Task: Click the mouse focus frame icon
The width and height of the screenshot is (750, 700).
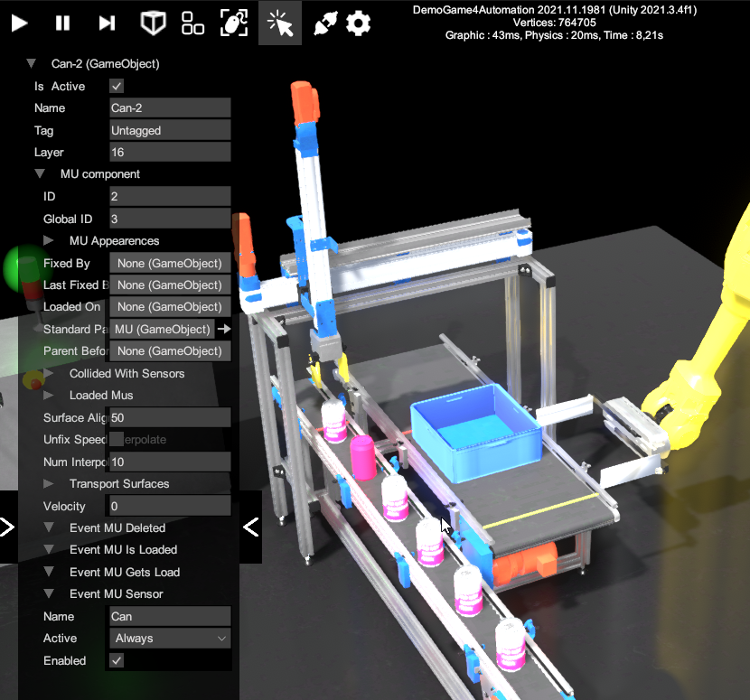Action: click(x=235, y=23)
